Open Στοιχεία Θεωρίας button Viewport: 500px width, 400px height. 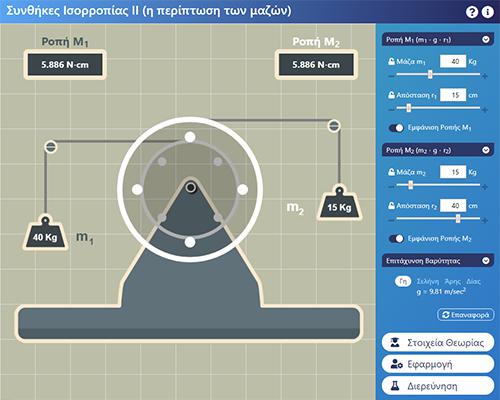(438, 342)
